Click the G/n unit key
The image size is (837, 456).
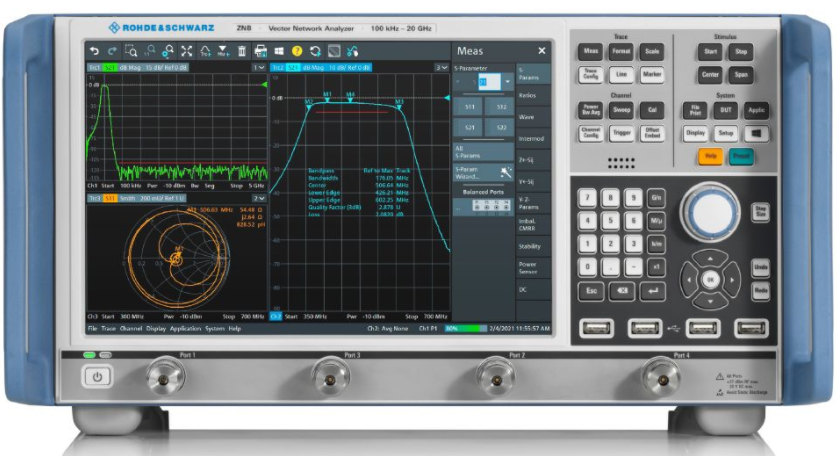pos(656,198)
